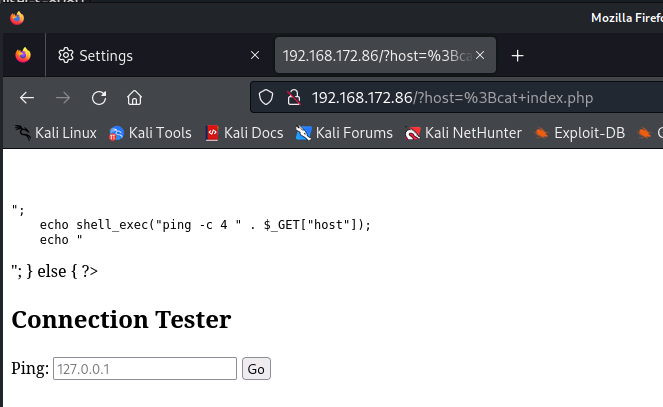This screenshot has height=407, width=663.
Task: Select the 192.168.172.86 tab
Action: pos(385,55)
